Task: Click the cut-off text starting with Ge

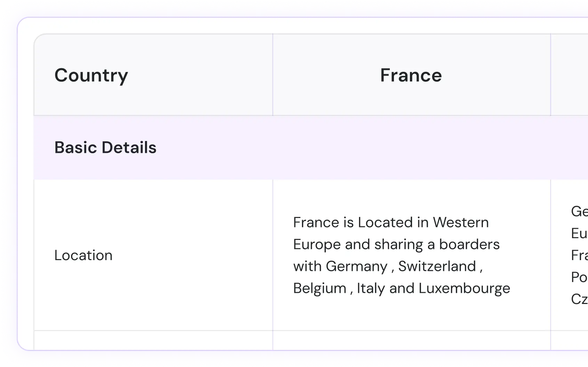Action: [579, 211]
